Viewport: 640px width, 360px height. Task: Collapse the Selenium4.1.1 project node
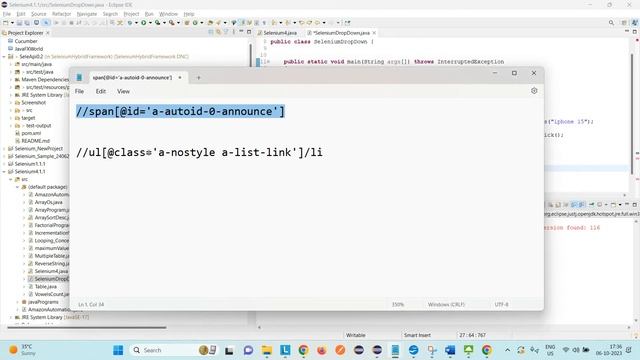click(x=4, y=171)
